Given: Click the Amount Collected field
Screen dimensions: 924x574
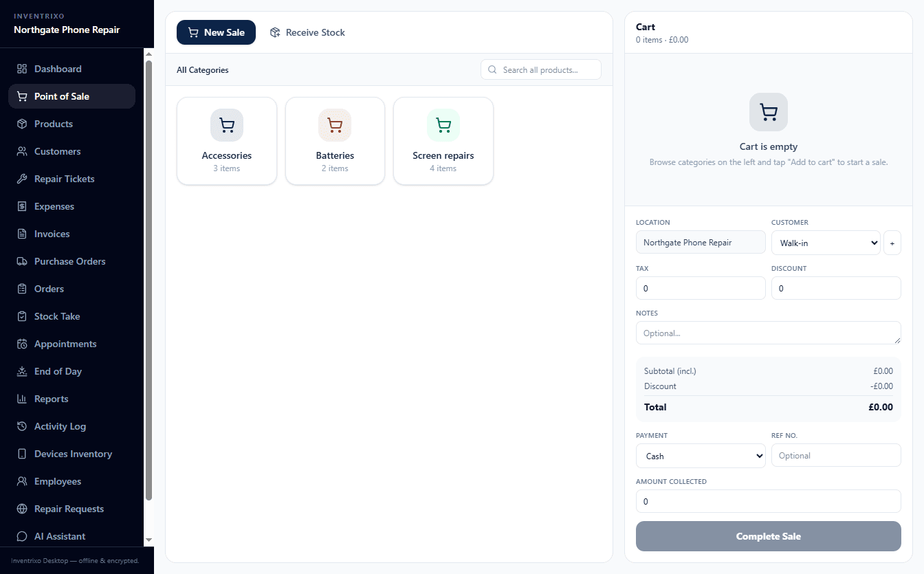Looking at the screenshot, I should [x=769, y=501].
